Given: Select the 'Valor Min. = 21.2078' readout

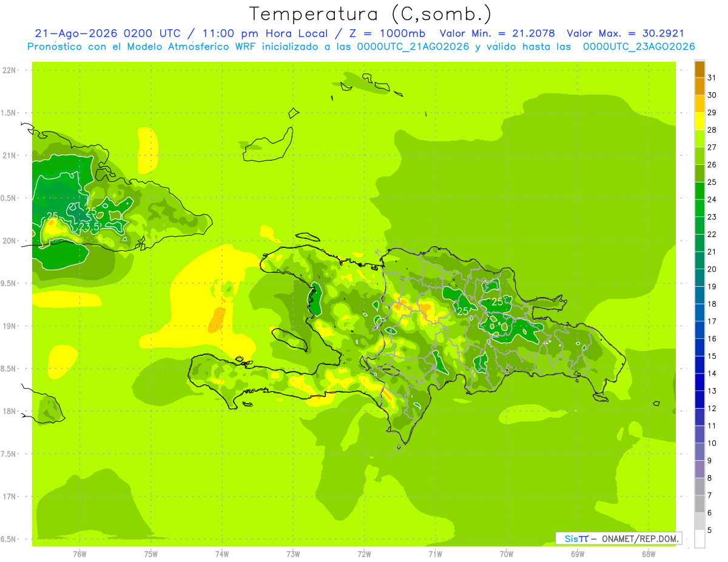Looking at the screenshot, I should tap(497, 33).
